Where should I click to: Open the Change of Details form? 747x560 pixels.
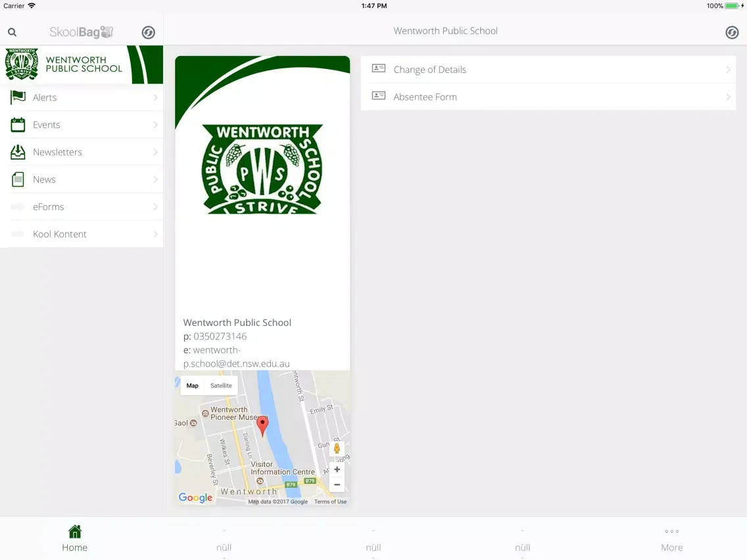[548, 70]
